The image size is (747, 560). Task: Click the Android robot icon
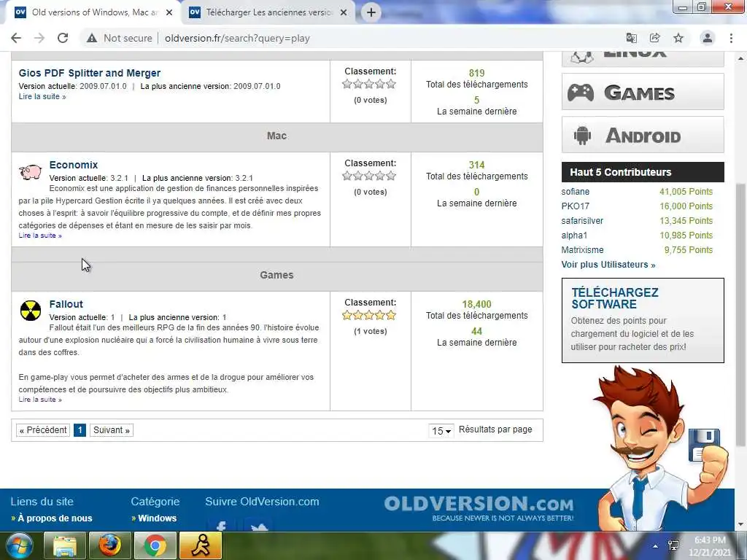coord(582,136)
